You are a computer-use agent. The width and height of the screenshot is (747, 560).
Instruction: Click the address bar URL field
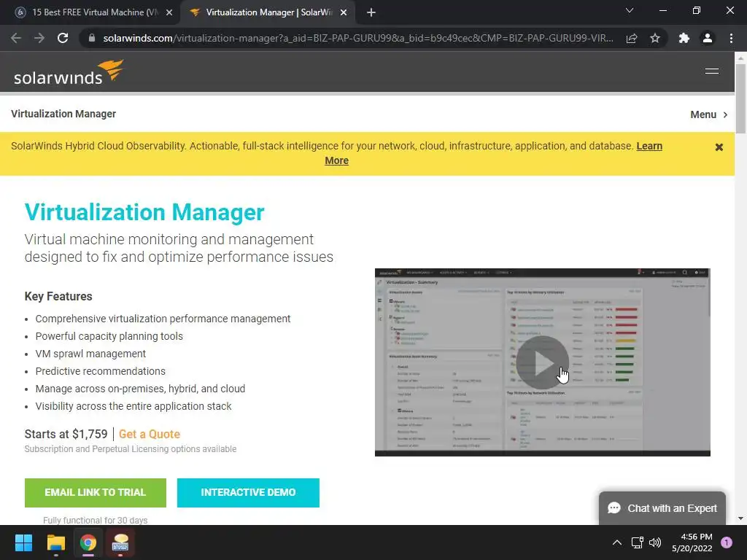pyautogui.click(x=357, y=38)
